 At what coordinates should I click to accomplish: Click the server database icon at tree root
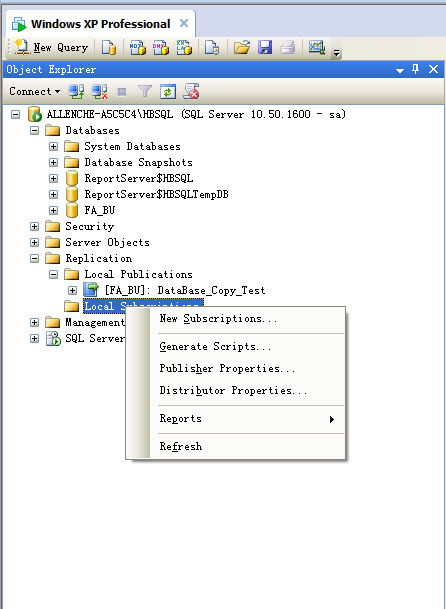pos(35,115)
